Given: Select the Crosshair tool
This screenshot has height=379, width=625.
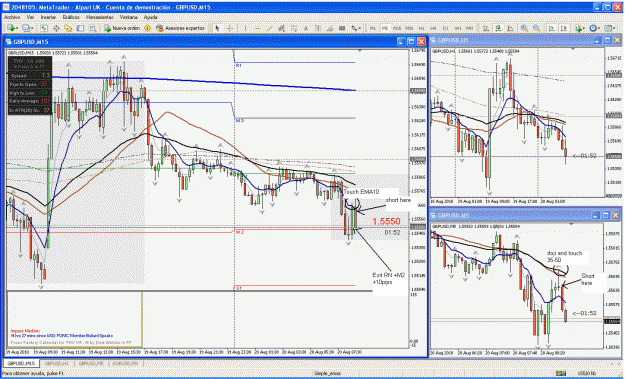Looking at the screenshot, I should point(230,28).
